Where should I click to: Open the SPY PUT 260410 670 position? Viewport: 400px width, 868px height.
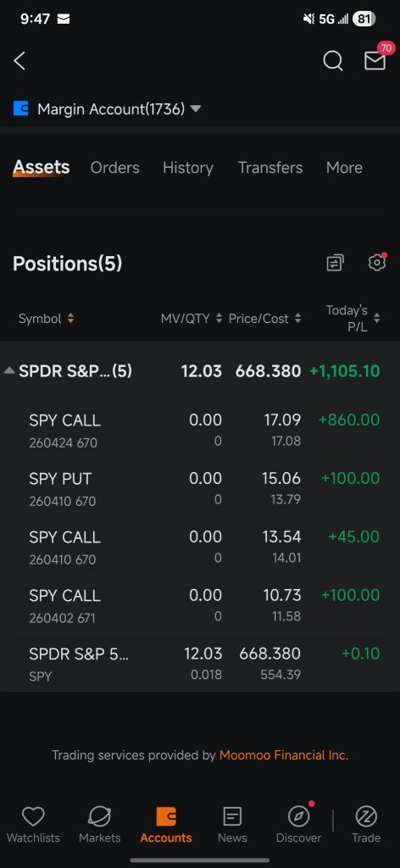pos(200,489)
